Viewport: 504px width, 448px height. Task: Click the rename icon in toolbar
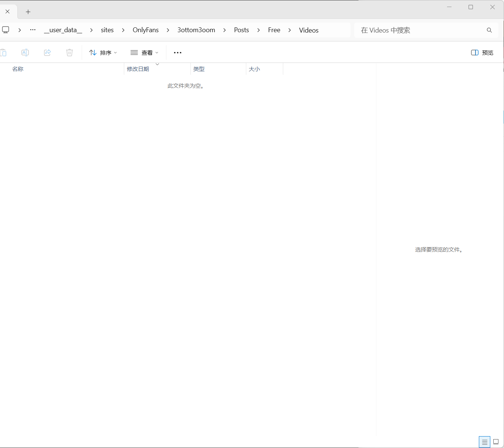pyautogui.click(x=25, y=53)
